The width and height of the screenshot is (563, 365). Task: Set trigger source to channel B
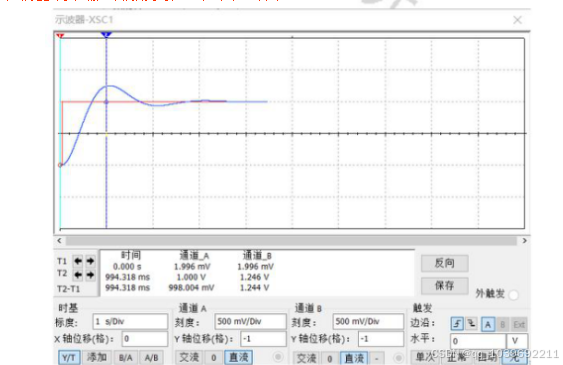(503, 324)
